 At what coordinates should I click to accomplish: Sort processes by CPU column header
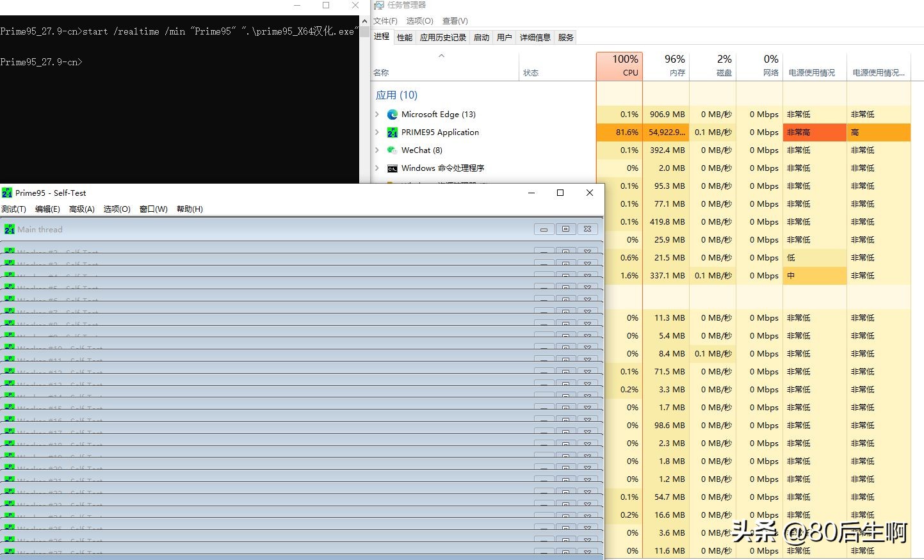pos(619,66)
